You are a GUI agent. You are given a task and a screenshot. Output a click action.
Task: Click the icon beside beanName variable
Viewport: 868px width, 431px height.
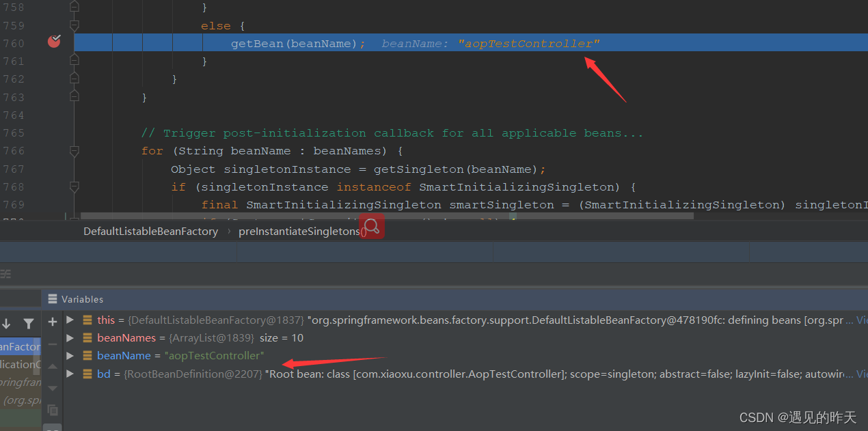point(87,355)
